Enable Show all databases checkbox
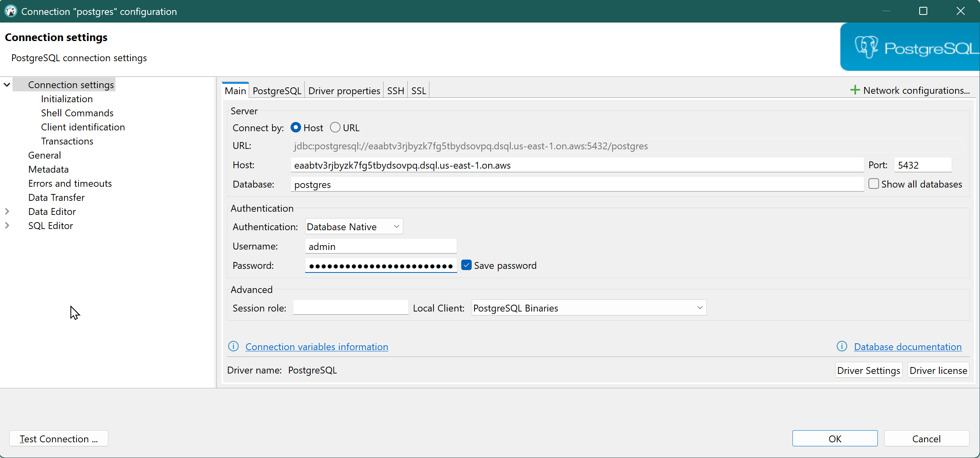 tap(873, 184)
